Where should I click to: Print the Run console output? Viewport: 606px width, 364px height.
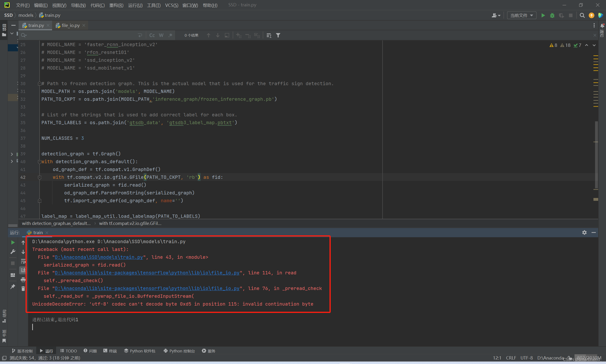[23, 280]
